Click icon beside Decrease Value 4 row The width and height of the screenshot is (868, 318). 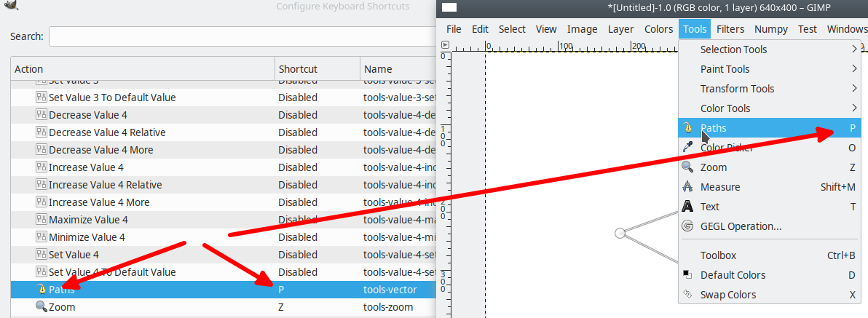(x=42, y=115)
